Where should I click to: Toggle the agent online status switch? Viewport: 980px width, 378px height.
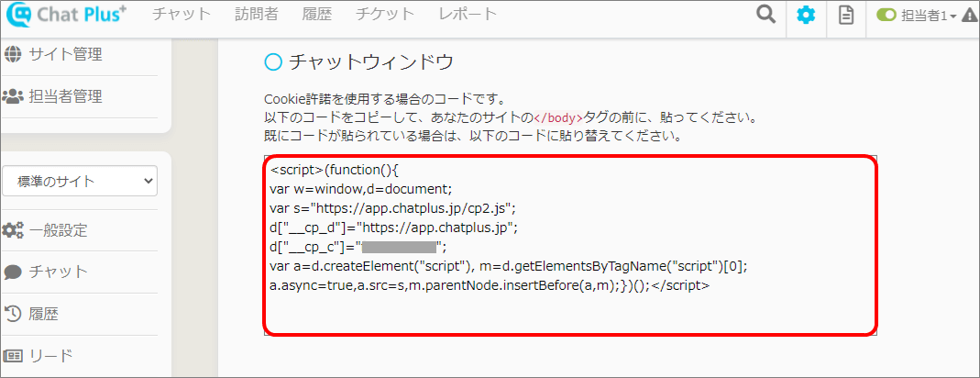click(886, 16)
